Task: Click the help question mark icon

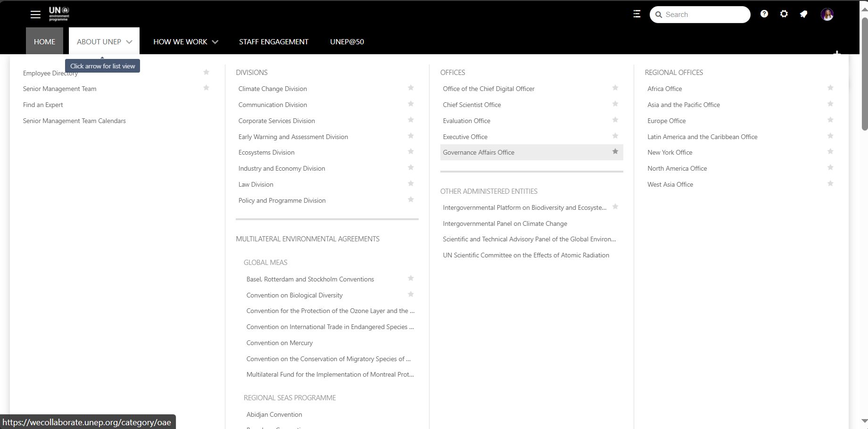Action: (764, 14)
